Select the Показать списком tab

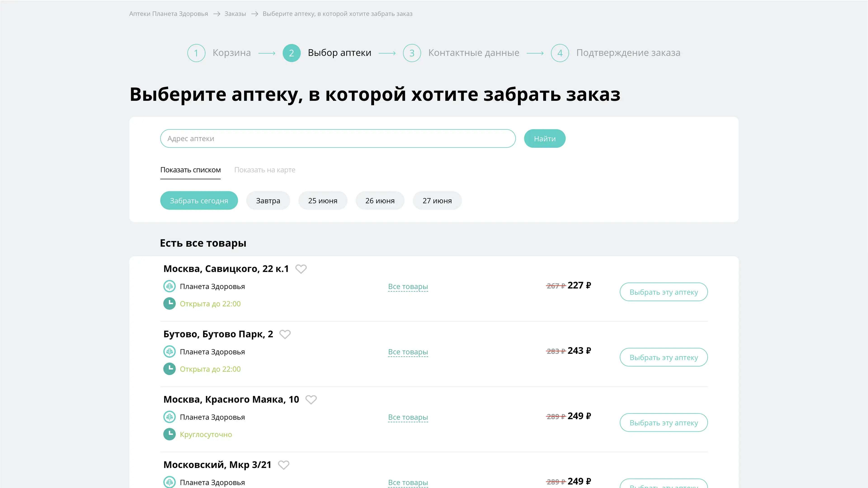[190, 170]
